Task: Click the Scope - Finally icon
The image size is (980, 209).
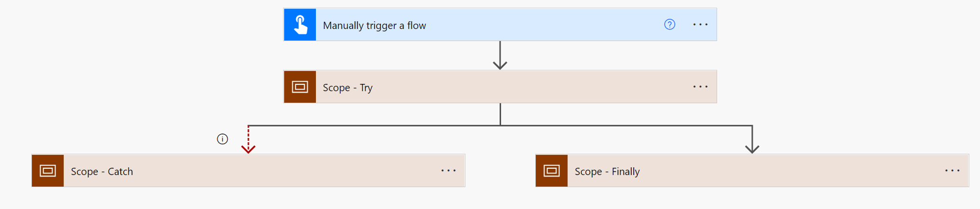Action: (x=552, y=171)
